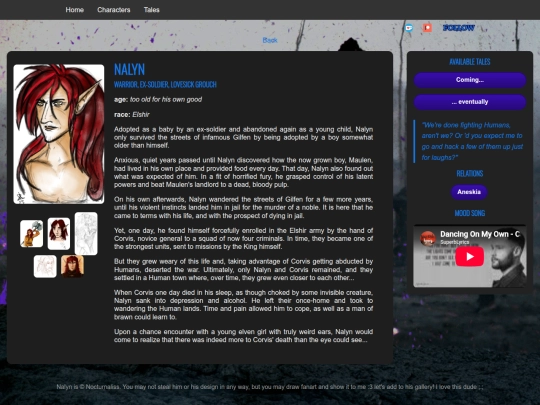This screenshot has height=405, width=540.
Task: Click the paragraph starting 'But they grew weary'
Action: 243,270
